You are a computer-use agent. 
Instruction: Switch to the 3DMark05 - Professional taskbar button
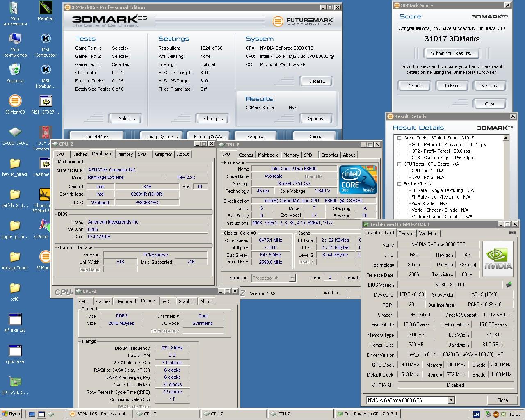[100, 414]
